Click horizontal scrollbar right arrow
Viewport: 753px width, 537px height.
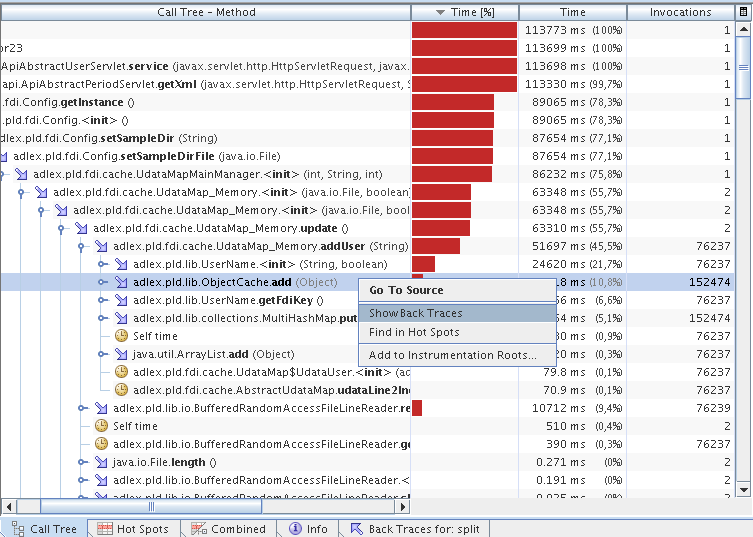pyautogui.click(x=403, y=506)
